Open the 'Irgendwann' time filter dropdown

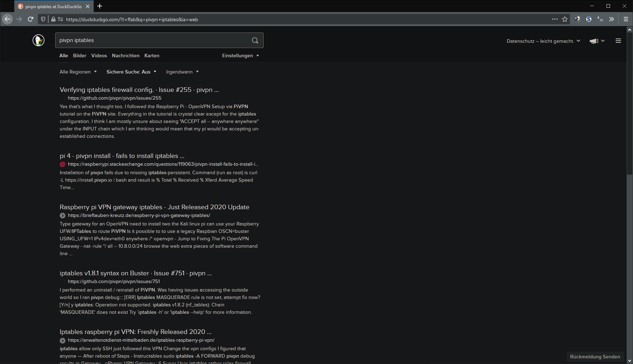click(182, 72)
